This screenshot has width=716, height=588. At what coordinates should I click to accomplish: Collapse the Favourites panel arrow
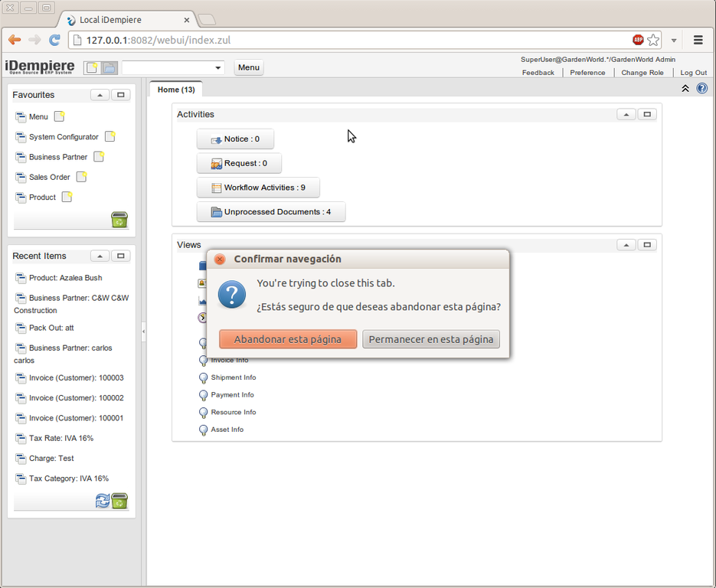point(100,95)
